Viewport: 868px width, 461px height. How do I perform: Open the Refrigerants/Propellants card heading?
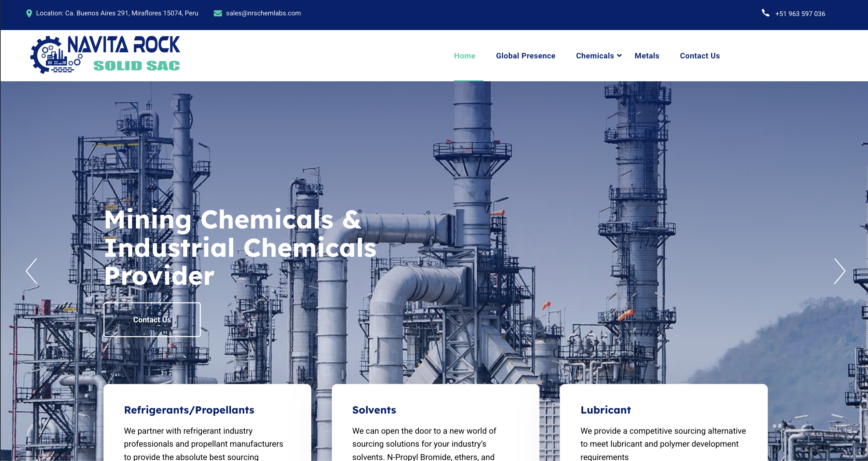tap(189, 410)
